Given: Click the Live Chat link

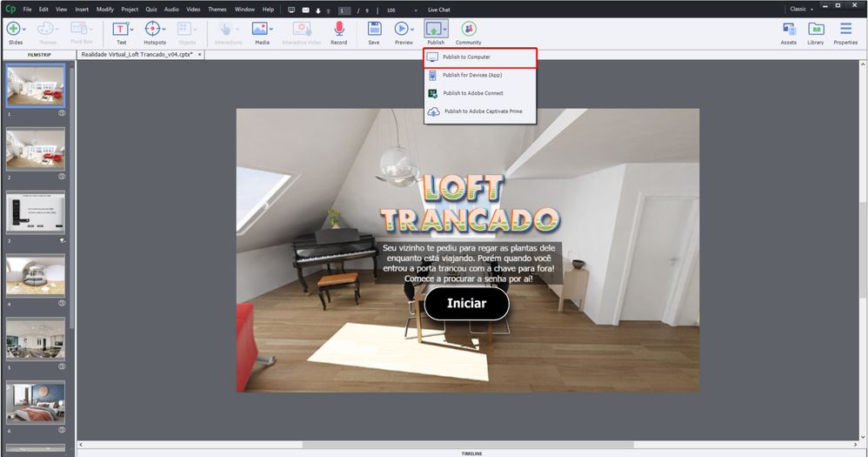Looking at the screenshot, I should click(438, 9).
